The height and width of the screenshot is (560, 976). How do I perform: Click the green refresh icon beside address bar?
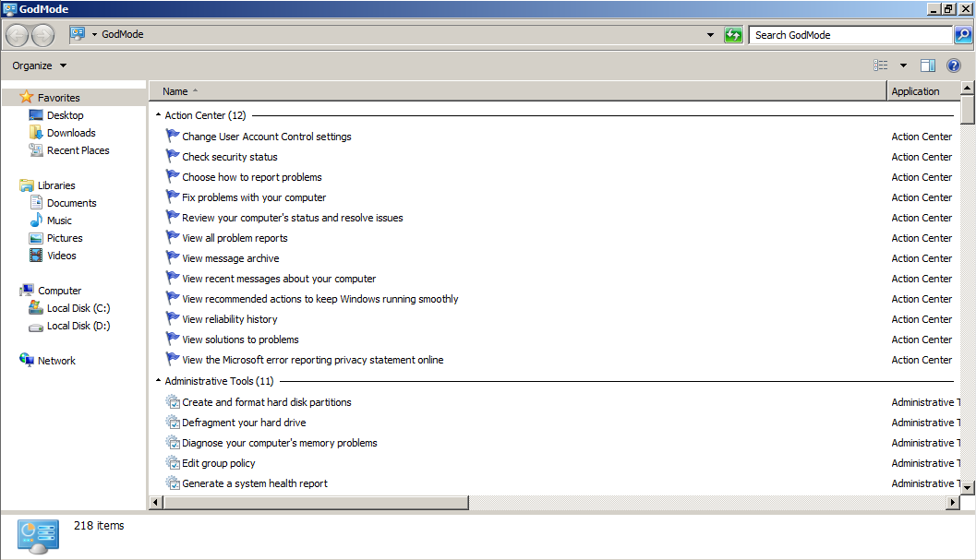tap(733, 35)
